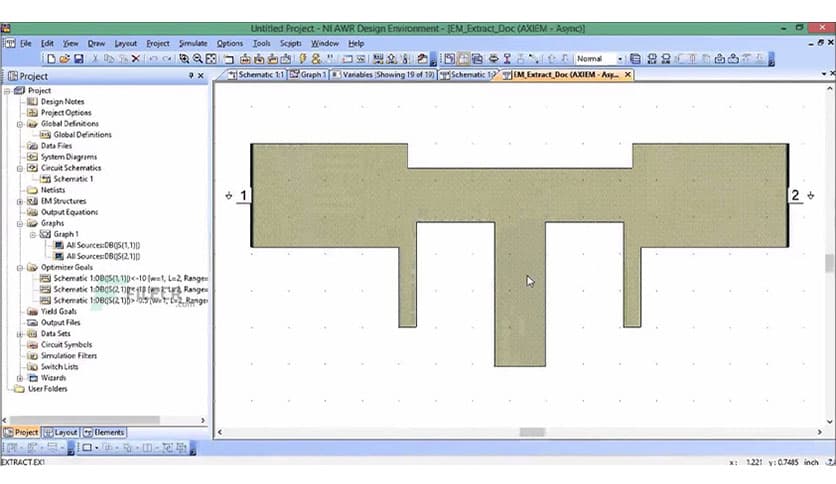Open the Layout menu
This screenshot has width=836, height=484.
pos(125,43)
